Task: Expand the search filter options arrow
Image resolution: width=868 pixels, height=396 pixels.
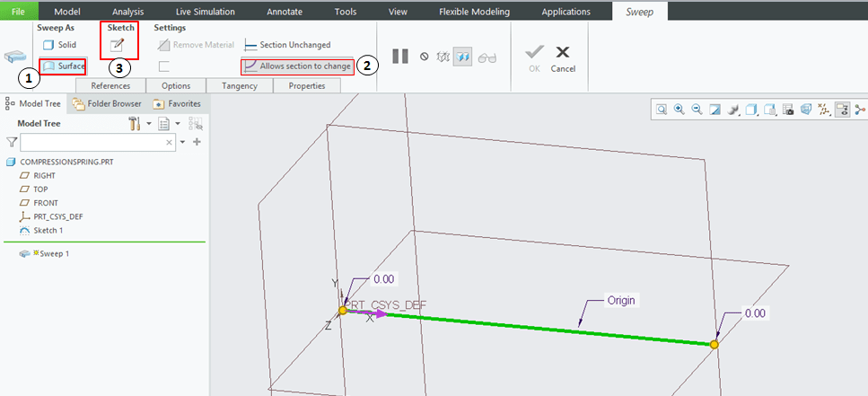Action: [183, 142]
